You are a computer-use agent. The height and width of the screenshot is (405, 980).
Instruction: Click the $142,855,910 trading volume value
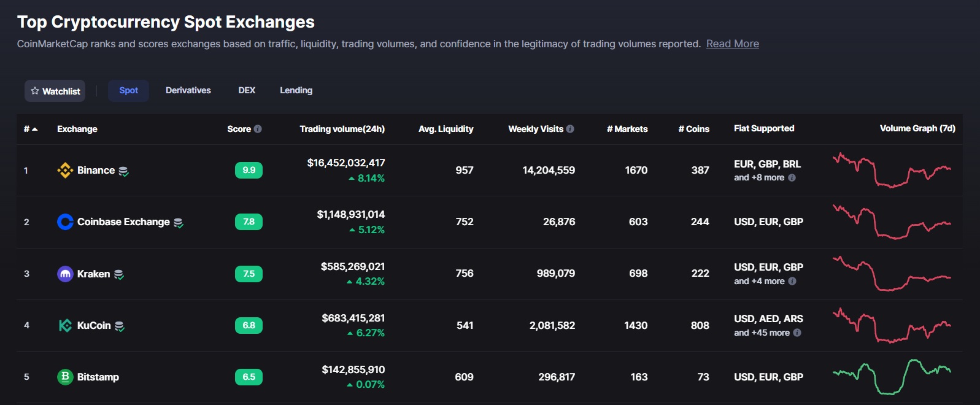tap(353, 369)
